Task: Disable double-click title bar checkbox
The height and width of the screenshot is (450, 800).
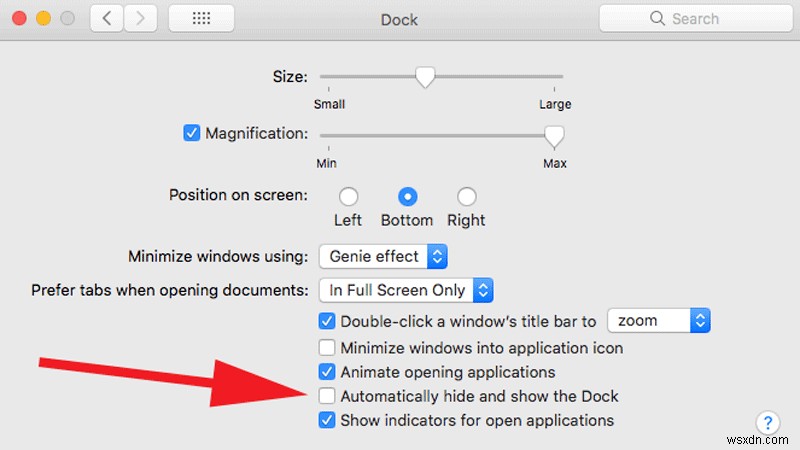Action: pos(326,322)
